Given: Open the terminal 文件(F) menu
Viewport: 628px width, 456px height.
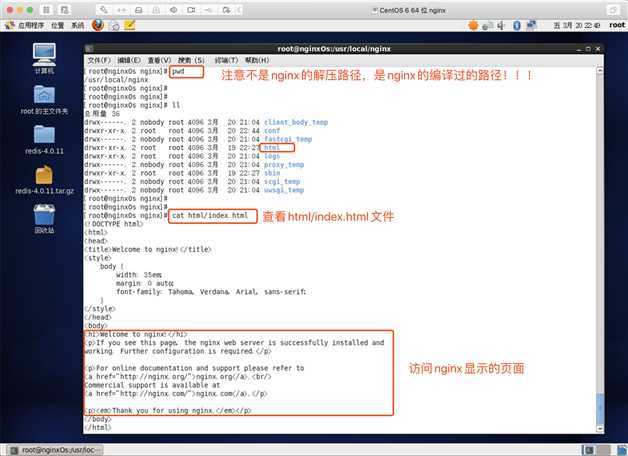Looking at the screenshot, I should 99,60.
